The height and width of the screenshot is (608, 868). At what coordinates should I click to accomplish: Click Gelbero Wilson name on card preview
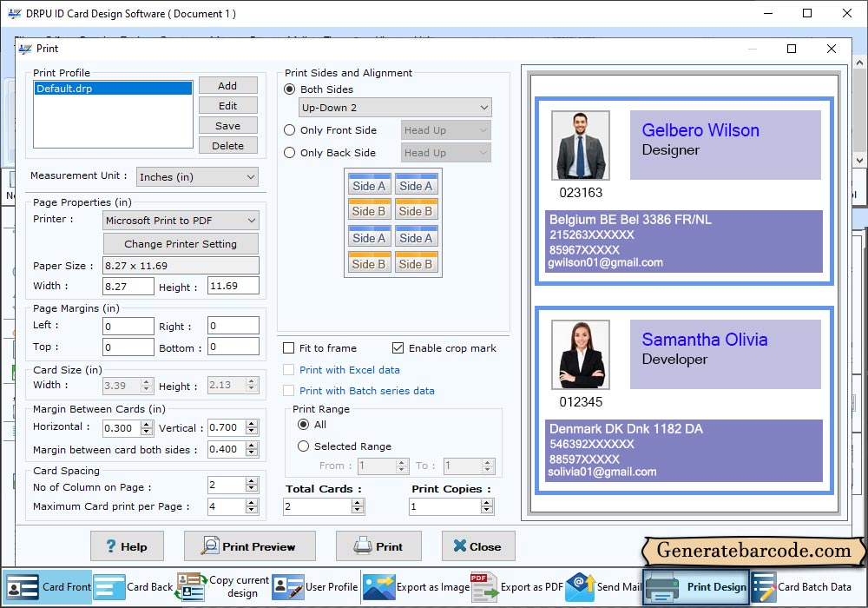pos(700,130)
